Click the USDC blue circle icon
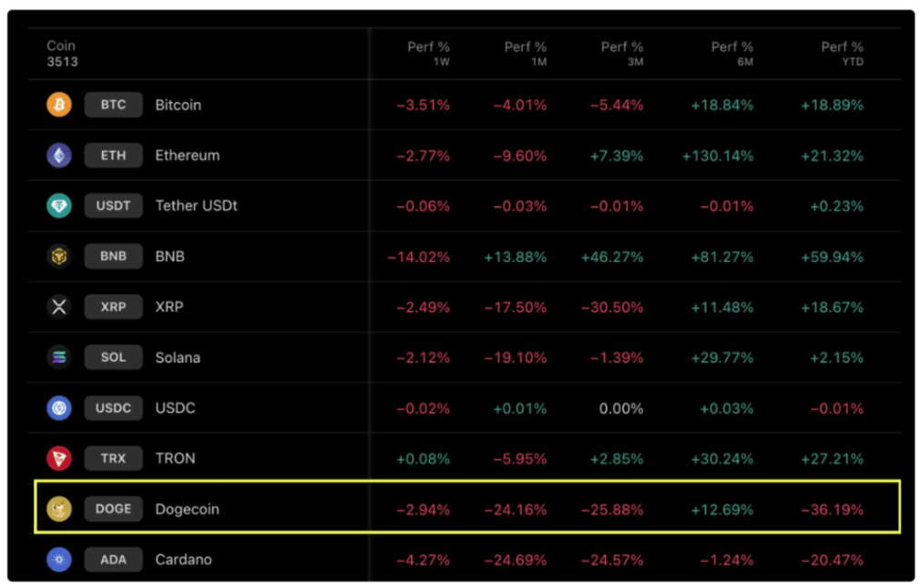Screen dimensions: 920x588 59,408
